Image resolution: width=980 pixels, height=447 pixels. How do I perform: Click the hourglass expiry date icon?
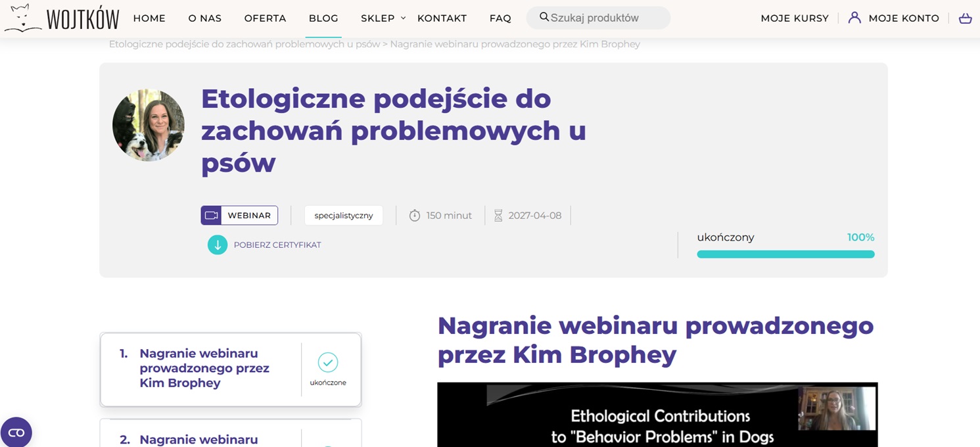(498, 216)
